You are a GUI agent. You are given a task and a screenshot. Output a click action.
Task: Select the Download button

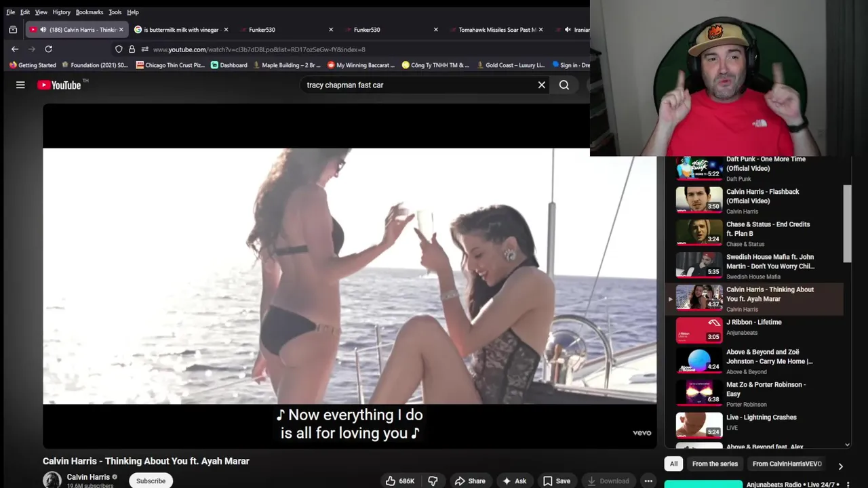(608, 481)
